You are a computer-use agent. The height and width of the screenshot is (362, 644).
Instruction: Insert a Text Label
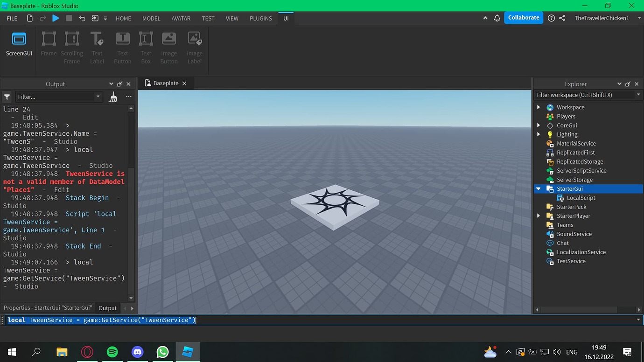(x=97, y=44)
